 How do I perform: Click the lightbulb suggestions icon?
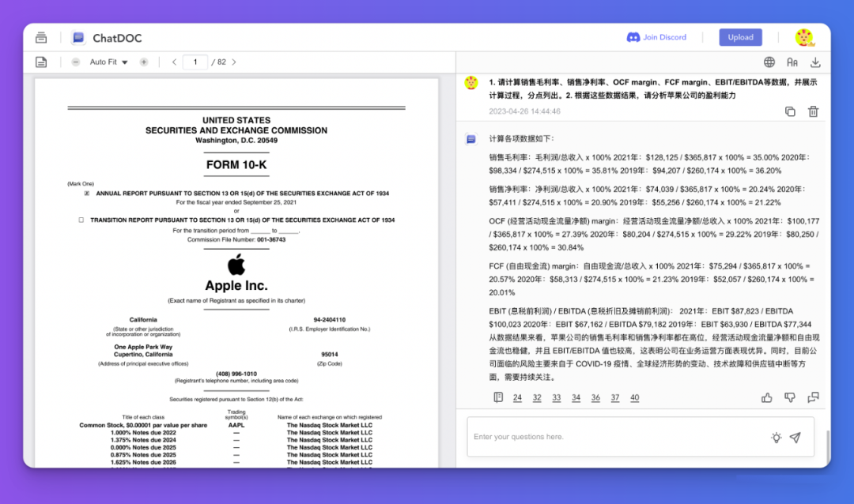tap(777, 437)
